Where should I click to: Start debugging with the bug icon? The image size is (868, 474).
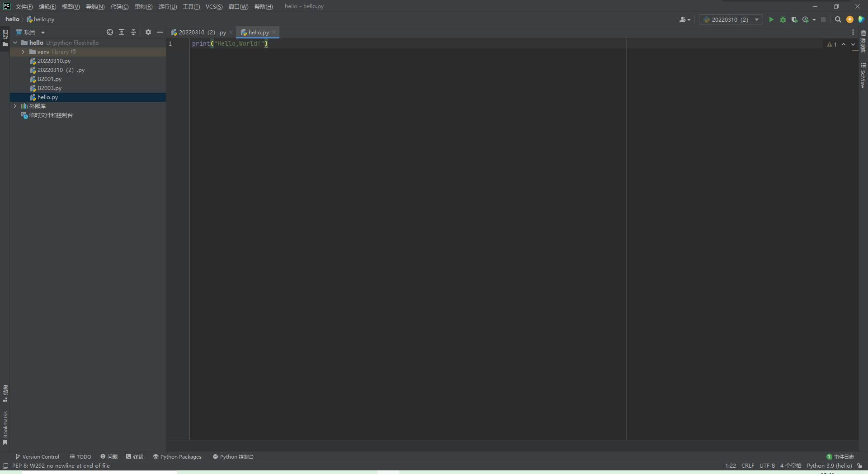click(783, 19)
